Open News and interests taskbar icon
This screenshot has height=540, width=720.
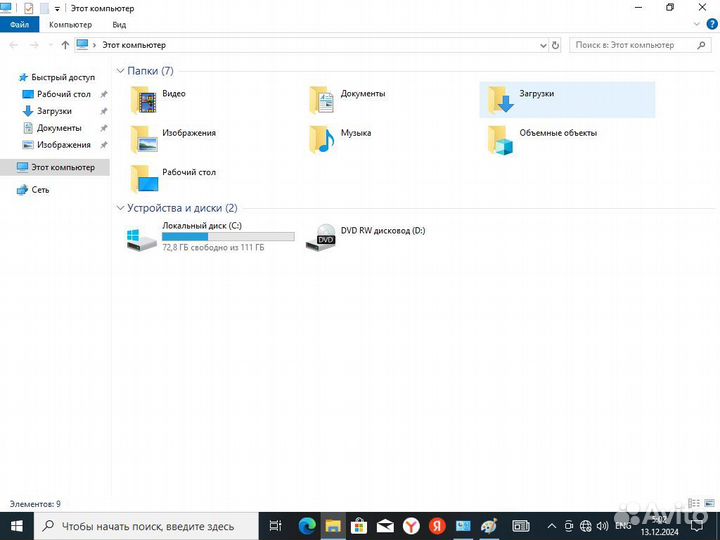[521, 526]
